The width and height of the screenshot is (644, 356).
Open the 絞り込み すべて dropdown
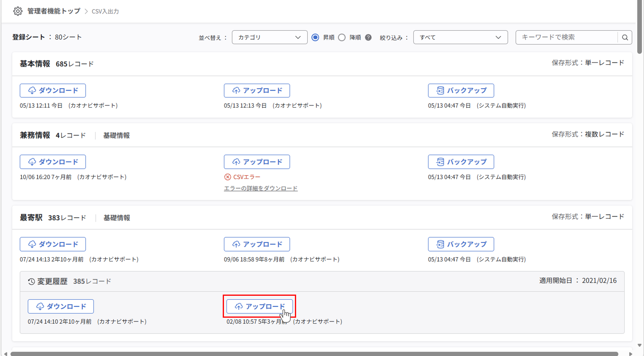[460, 37]
